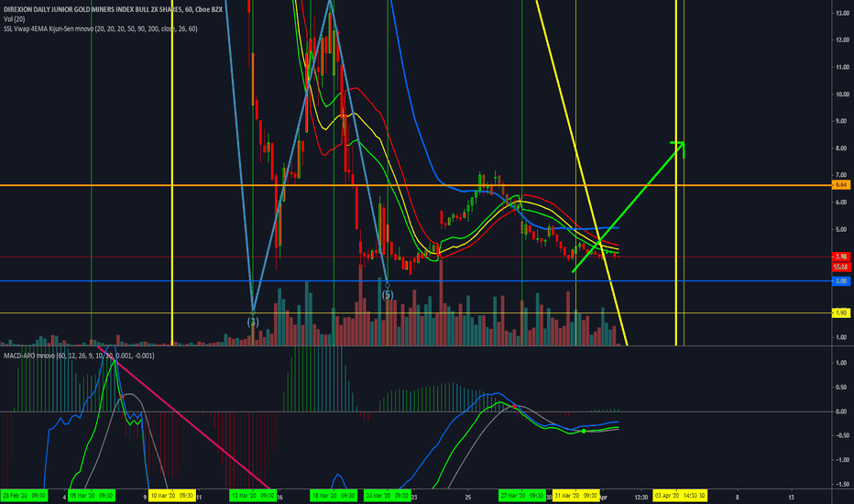Click the 05 Mar '20 09:30 date marker
The height and width of the screenshot is (504, 854).
tap(92, 496)
